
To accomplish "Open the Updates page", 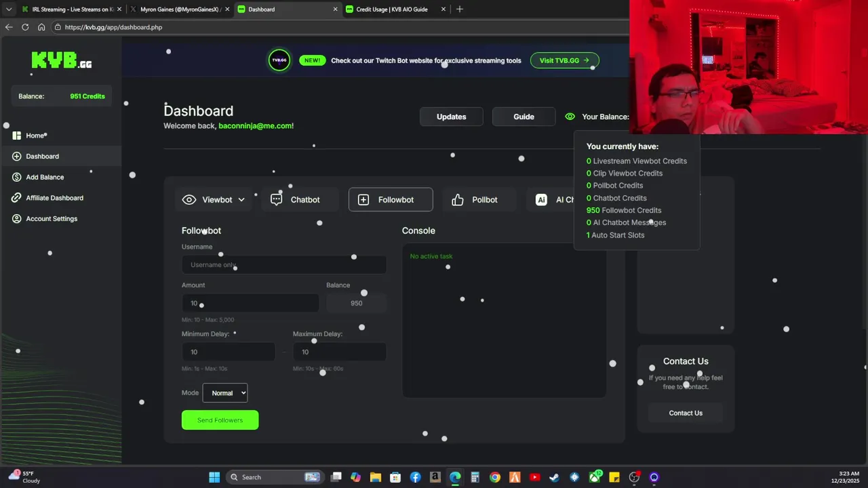I will point(451,117).
